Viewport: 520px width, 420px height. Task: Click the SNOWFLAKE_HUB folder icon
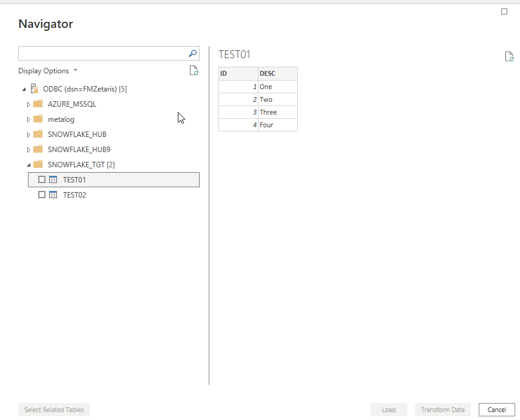(x=38, y=134)
